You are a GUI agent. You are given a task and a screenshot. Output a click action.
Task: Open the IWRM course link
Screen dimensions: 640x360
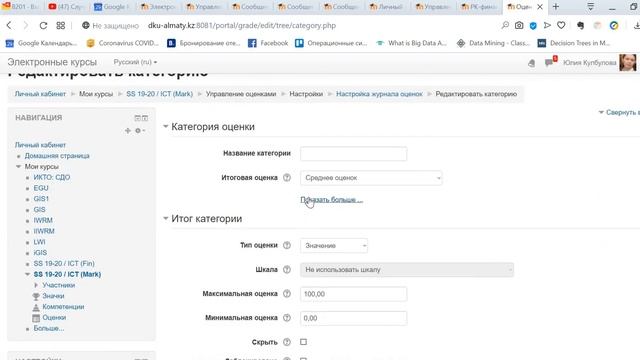pyautogui.click(x=43, y=220)
